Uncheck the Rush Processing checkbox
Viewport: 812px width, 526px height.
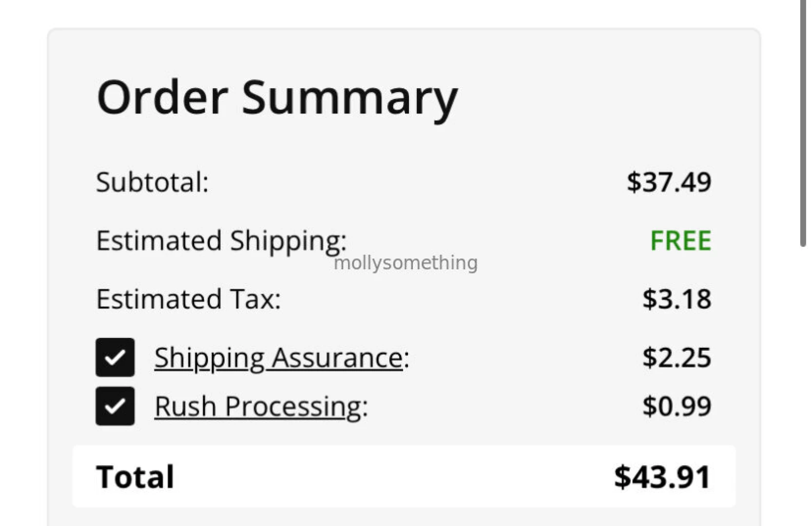click(115, 406)
